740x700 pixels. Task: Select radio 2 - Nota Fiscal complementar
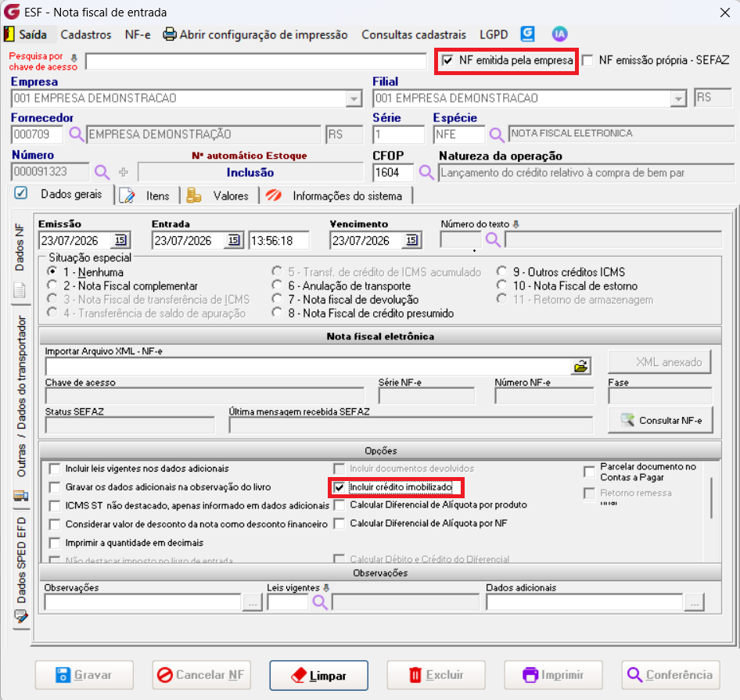[x=52, y=285]
